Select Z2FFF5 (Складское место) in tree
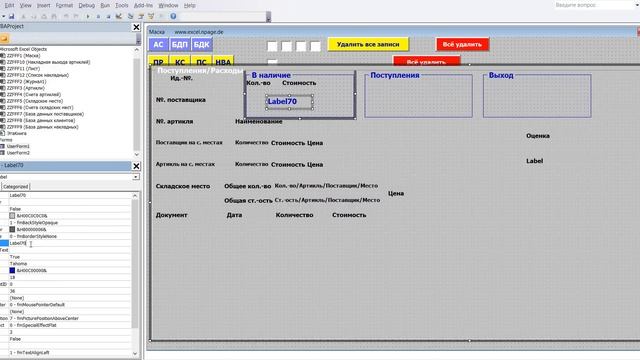The image size is (640, 360). click(x=35, y=101)
